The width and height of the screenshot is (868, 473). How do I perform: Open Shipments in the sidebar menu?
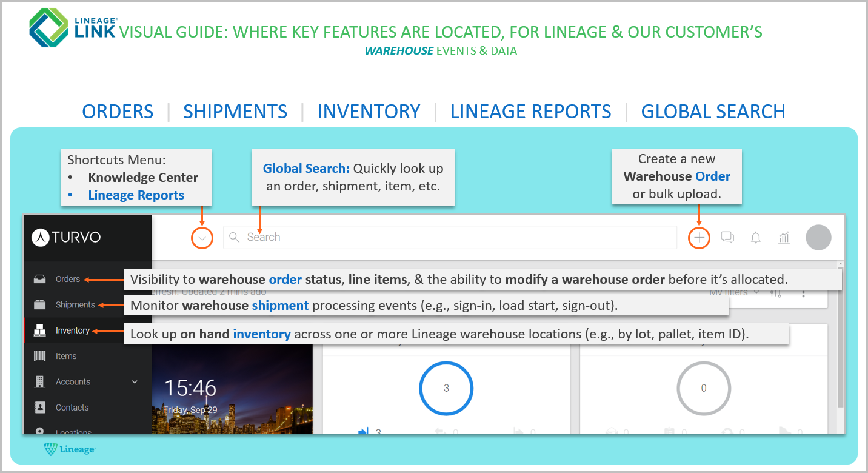point(75,304)
